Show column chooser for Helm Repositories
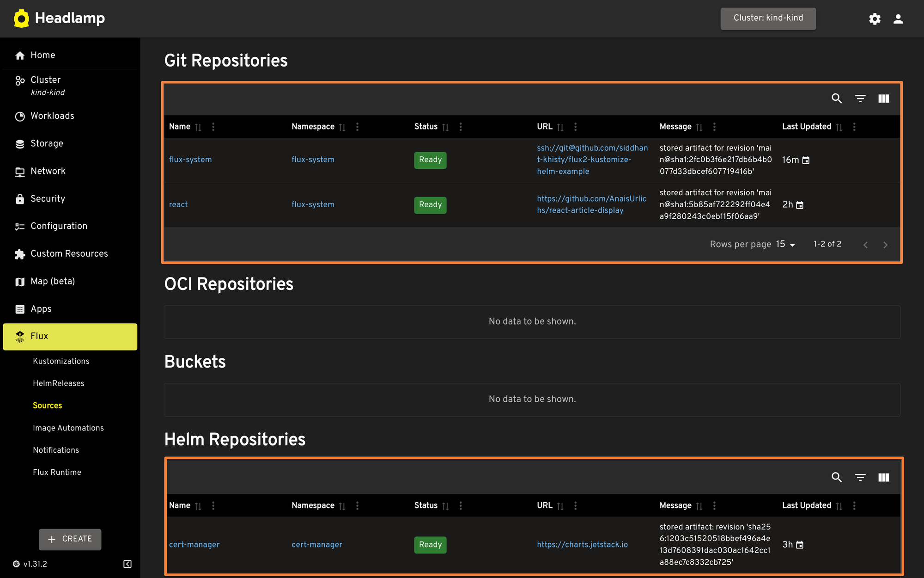This screenshot has height=578, width=924. tap(884, 477)
